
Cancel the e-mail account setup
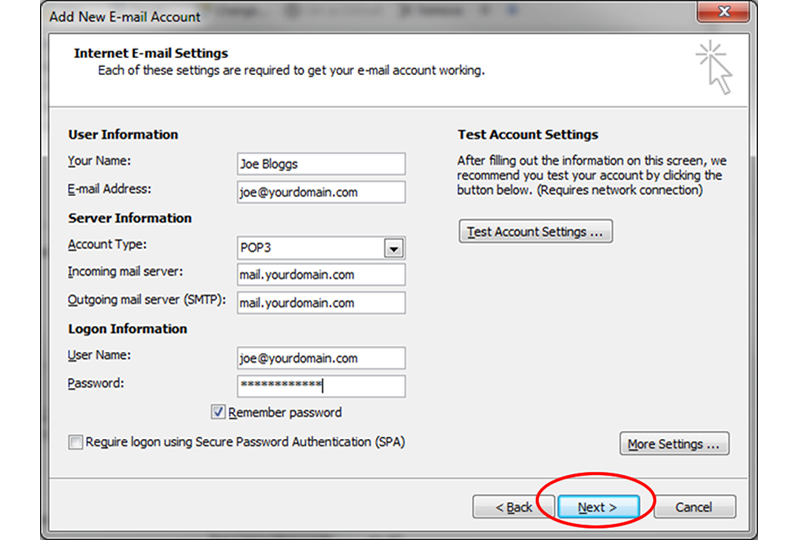693,507
